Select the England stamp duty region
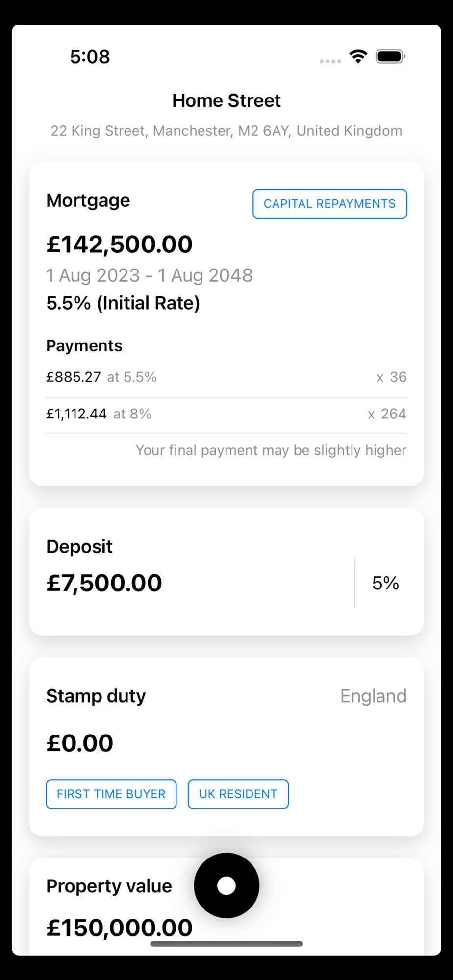Screen dimensions: 453x980 374,696
